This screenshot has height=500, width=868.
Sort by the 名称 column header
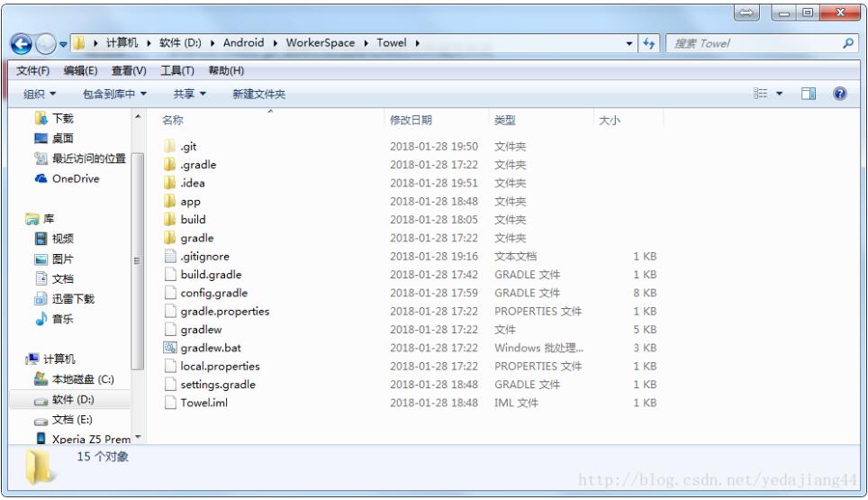(x=173, y=120)
